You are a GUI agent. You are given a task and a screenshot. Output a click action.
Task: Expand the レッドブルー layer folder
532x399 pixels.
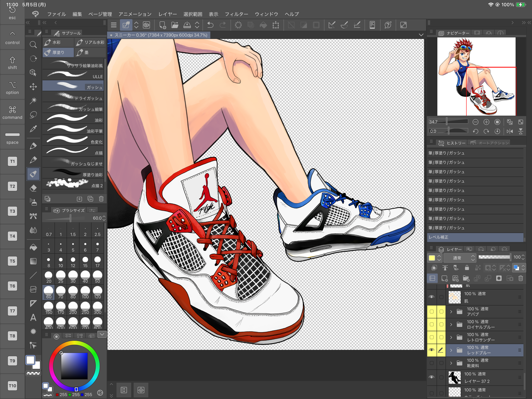[451, 350]
